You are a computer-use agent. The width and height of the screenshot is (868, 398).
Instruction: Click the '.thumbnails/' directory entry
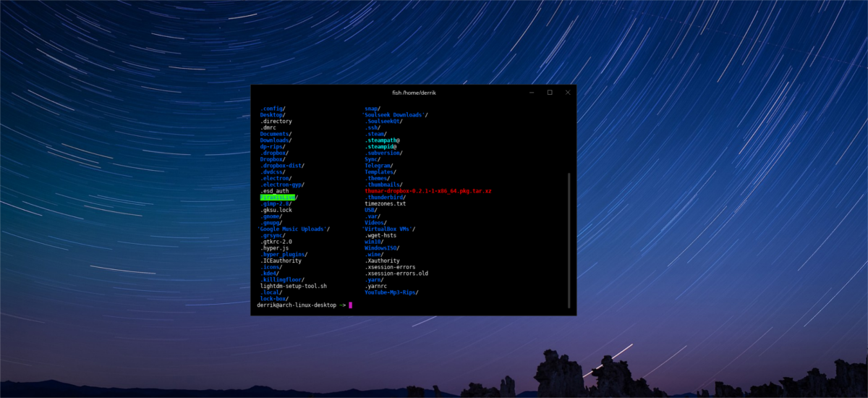[x=384, y=185]
